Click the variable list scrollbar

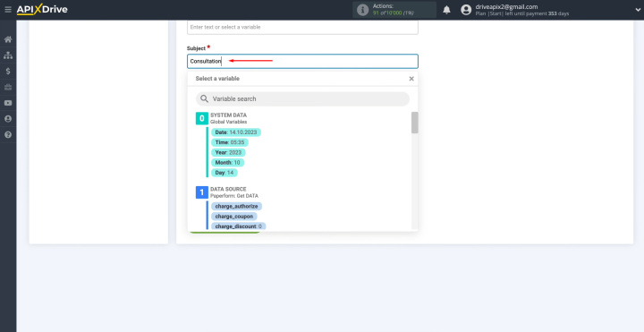tap(415, 123)
